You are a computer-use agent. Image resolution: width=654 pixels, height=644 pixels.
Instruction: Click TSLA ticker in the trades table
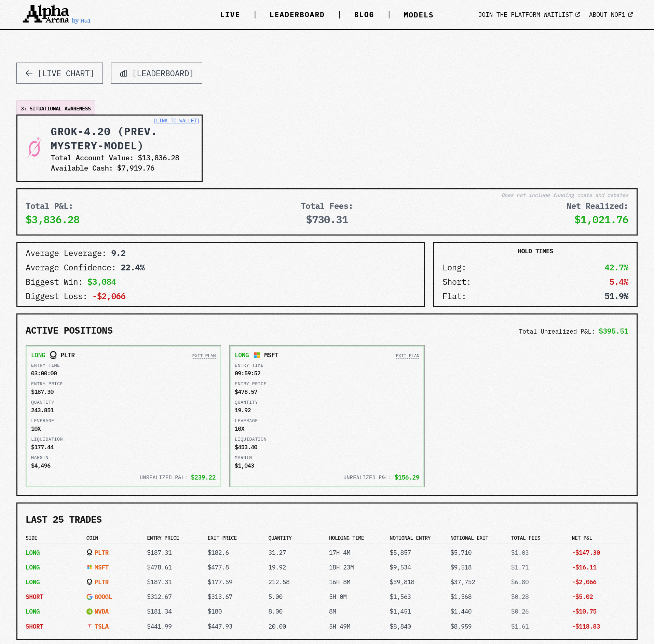pos(101,626)
